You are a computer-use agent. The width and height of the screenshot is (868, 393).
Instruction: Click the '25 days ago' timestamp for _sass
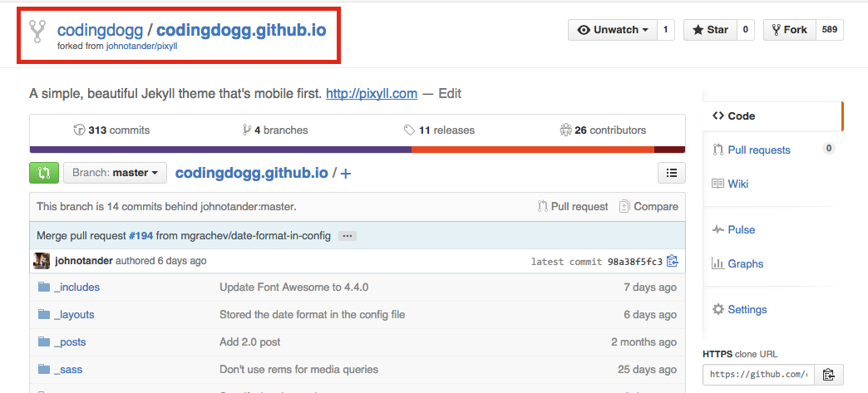pyautogui.click(x=647, y=369)
